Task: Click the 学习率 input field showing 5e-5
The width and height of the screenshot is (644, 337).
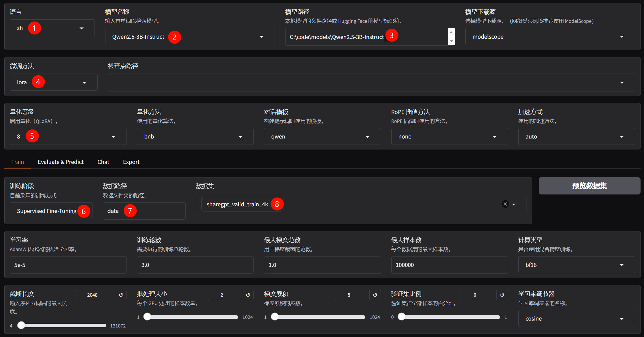Action: 68,265
